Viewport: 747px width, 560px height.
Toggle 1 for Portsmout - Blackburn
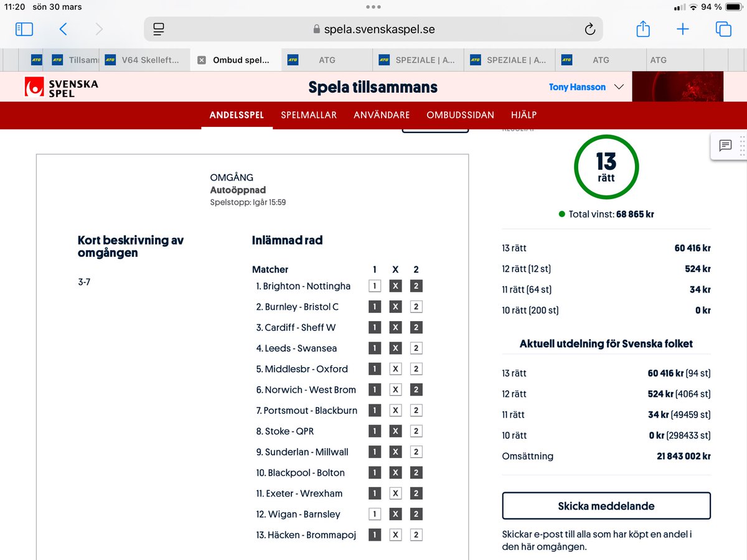375,411
